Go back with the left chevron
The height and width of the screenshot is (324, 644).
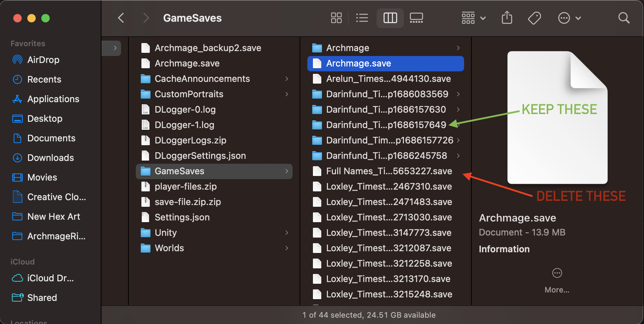121,18
